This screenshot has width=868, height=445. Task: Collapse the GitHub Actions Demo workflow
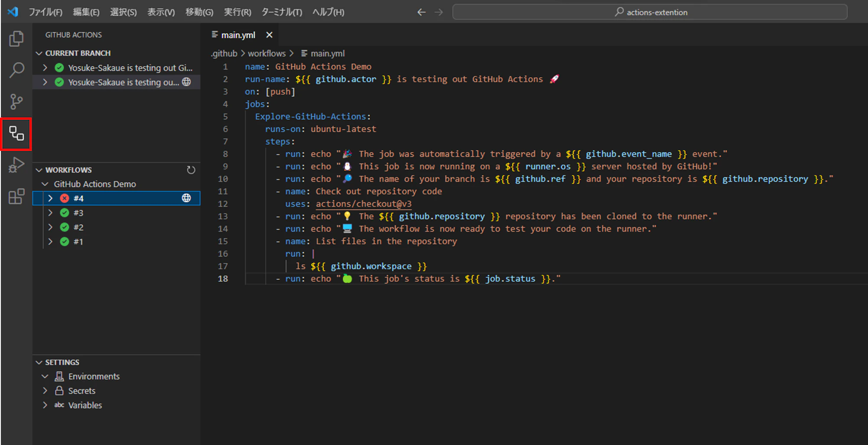point(45,184)
